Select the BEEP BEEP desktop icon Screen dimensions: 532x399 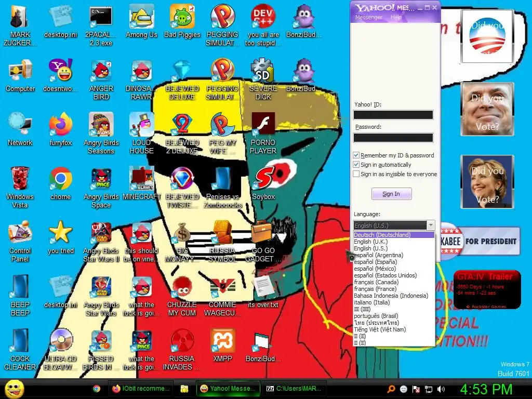pyautogui.click(x=20, y=295)
